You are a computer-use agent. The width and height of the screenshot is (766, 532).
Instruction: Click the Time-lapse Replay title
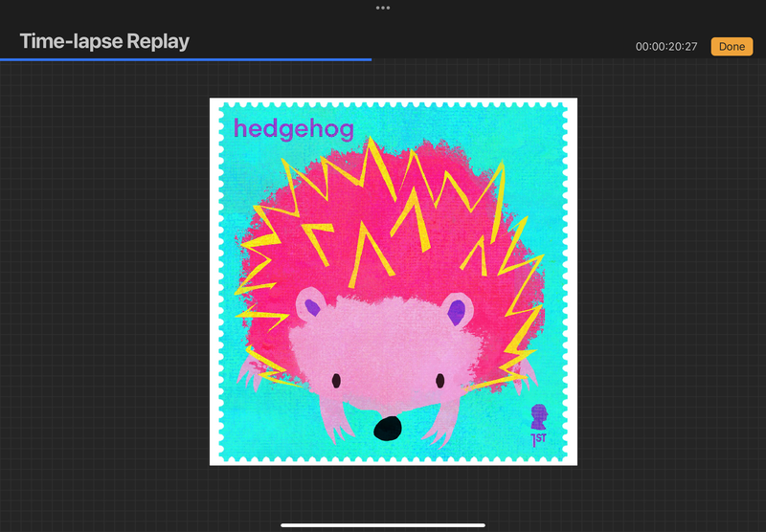(x=104, y=41)
